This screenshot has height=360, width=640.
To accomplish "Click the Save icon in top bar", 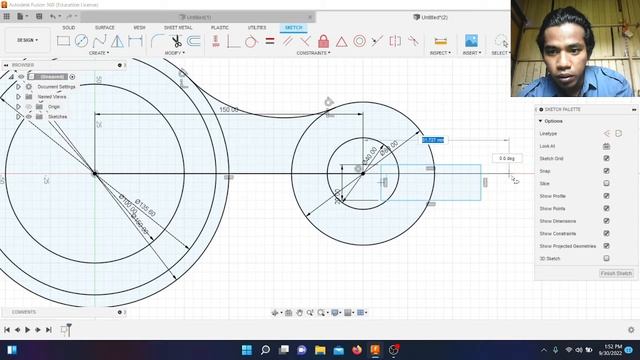I will [39, 16].
